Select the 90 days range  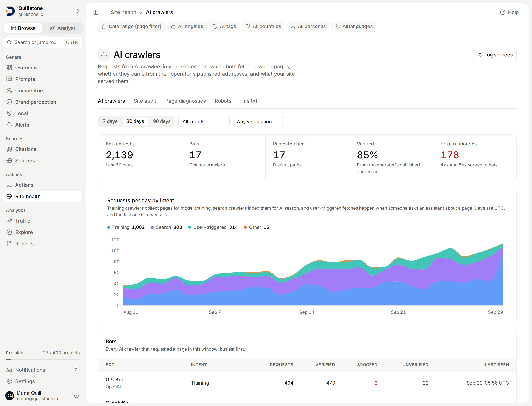tap(162, 121)
